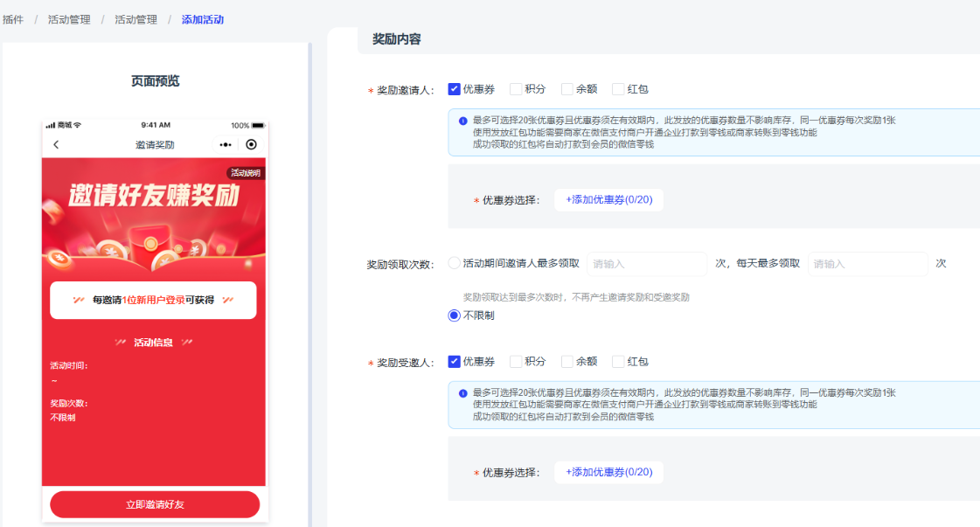The image size is (980, 527).
Task: Click 添加优惠券 button for inviter reward
Action: click(608, 200)
